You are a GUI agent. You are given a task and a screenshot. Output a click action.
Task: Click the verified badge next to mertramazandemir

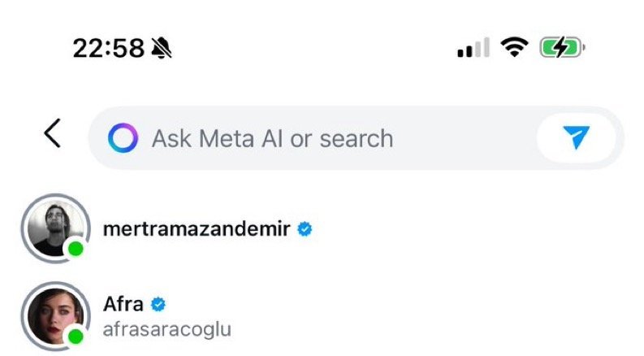(x=305, y=230)
